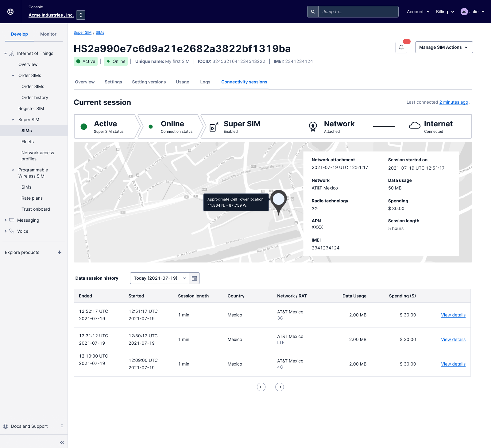Open the calendar date picker icon
491x448 pixels.
pyautogui.click(x=194, y=278)
